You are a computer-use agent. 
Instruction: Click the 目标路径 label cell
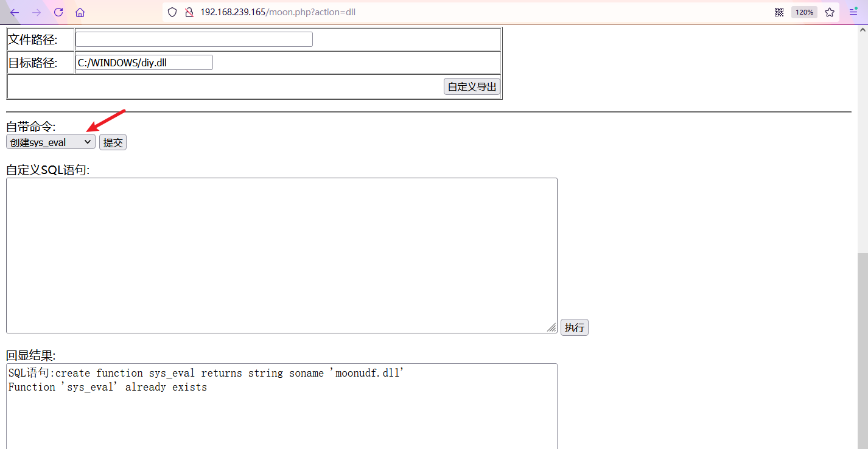click(x=41, y=63)
